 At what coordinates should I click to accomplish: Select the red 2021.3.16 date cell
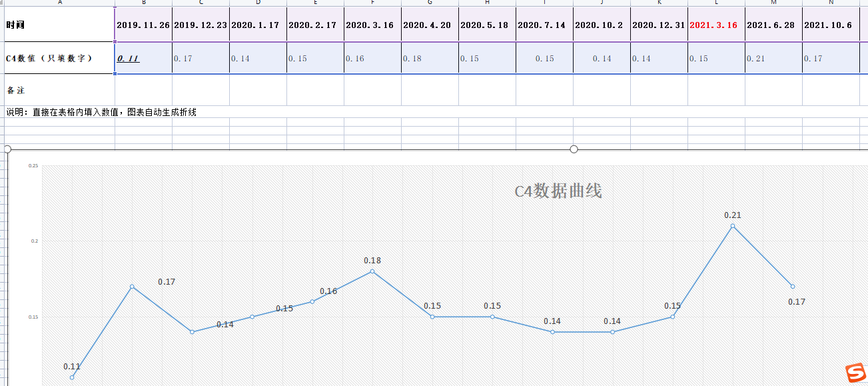tap(716, 25)
